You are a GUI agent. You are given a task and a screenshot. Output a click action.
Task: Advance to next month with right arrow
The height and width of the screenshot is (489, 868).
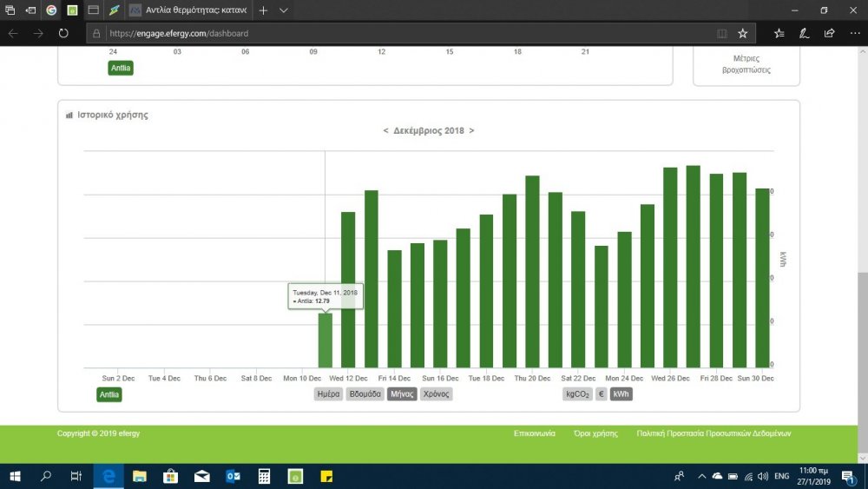coord(471,130)
